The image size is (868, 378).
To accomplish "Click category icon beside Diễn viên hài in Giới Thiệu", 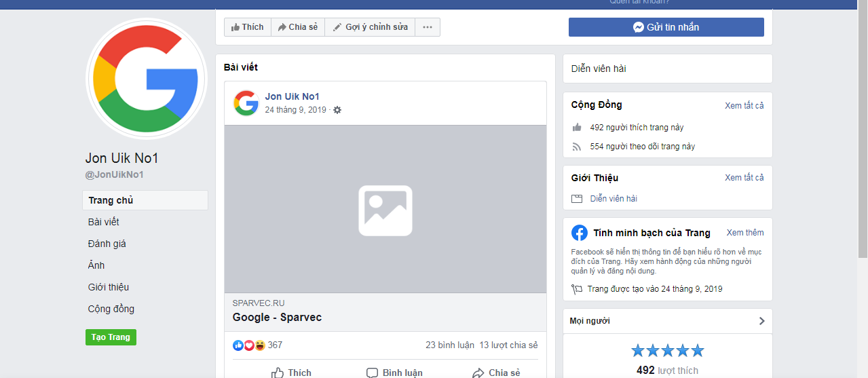I will click(x=577, y=199).
